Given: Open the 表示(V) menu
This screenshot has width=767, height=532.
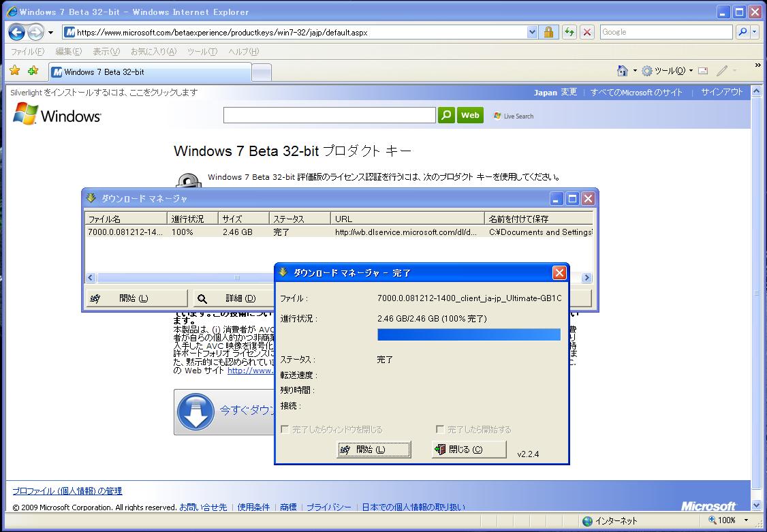Looking at the screenshot, I should click(106, 51).
